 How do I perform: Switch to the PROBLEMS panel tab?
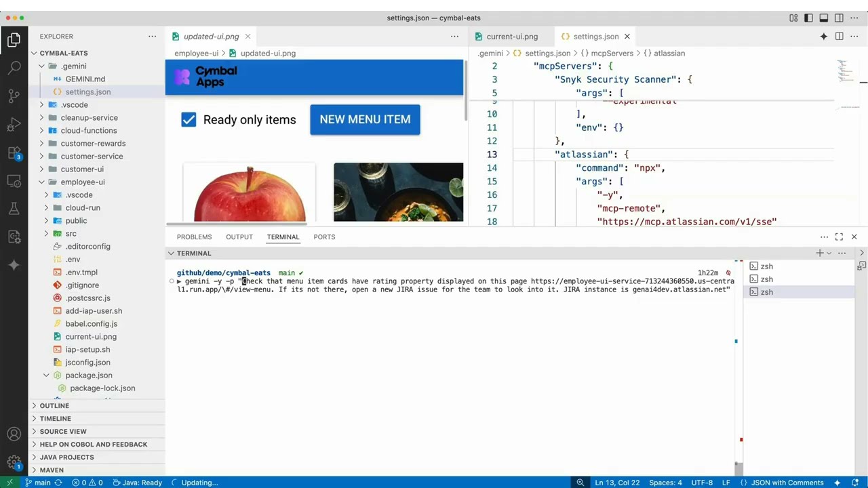194,237
